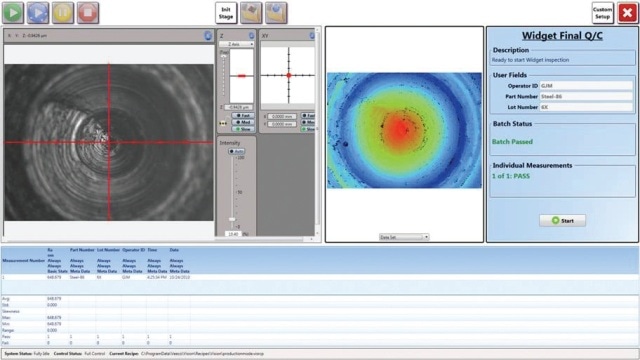Click the 'Ready to start Widget inspection' description
The height and width of the screenshot is (360, 640).
pos(530,60)
